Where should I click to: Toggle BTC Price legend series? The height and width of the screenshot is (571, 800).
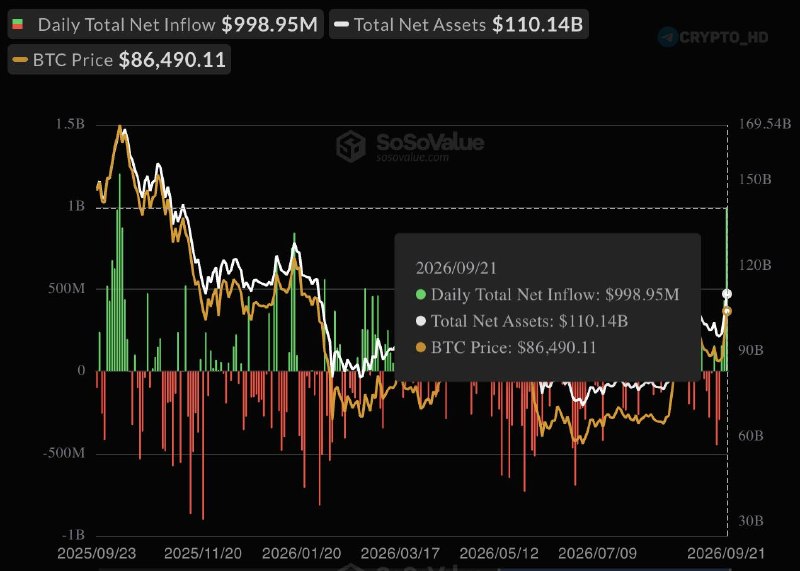point(119,60)
